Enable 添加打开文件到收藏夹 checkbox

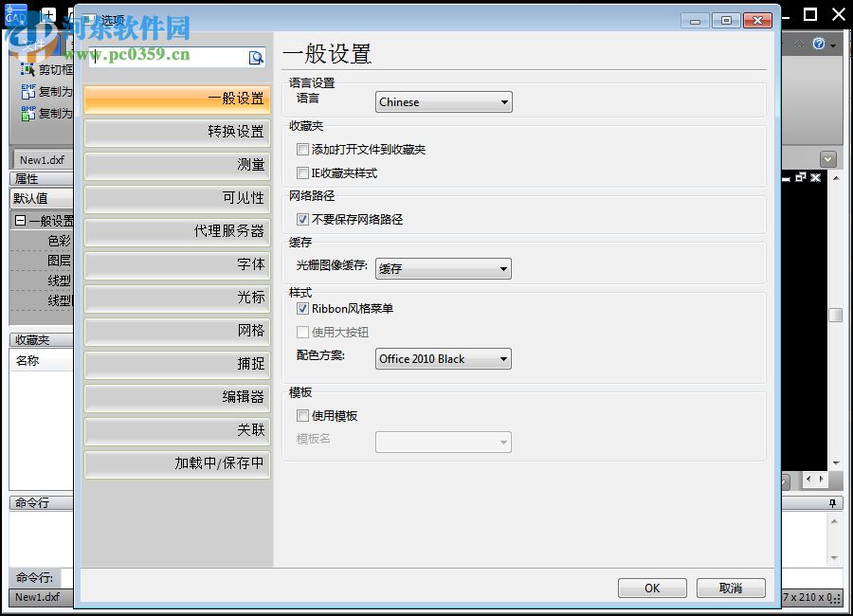[301, 149]
